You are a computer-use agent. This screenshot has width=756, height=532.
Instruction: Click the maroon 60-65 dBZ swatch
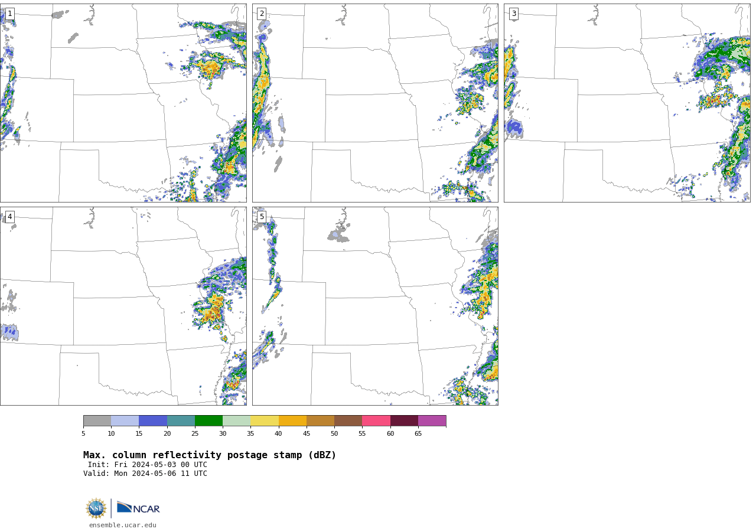coord(404,421)
